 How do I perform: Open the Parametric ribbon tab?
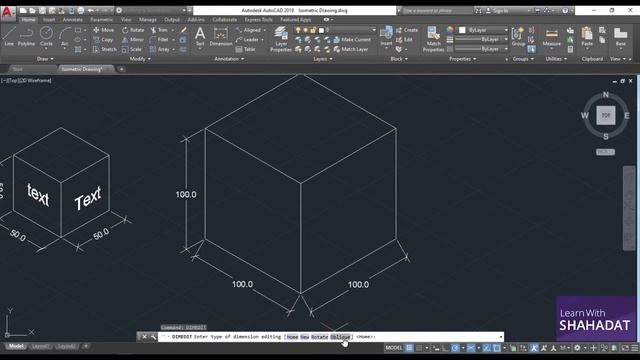tap(102, 20)
